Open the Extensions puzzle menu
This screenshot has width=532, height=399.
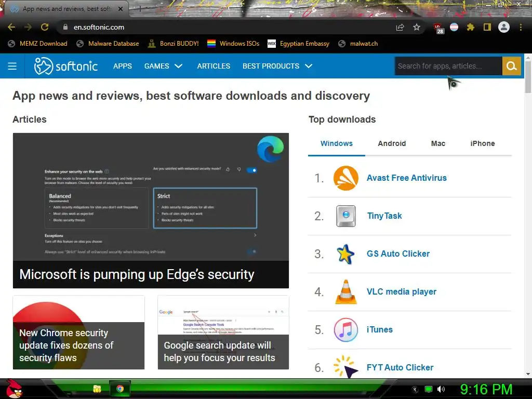(x=471, y=27)
